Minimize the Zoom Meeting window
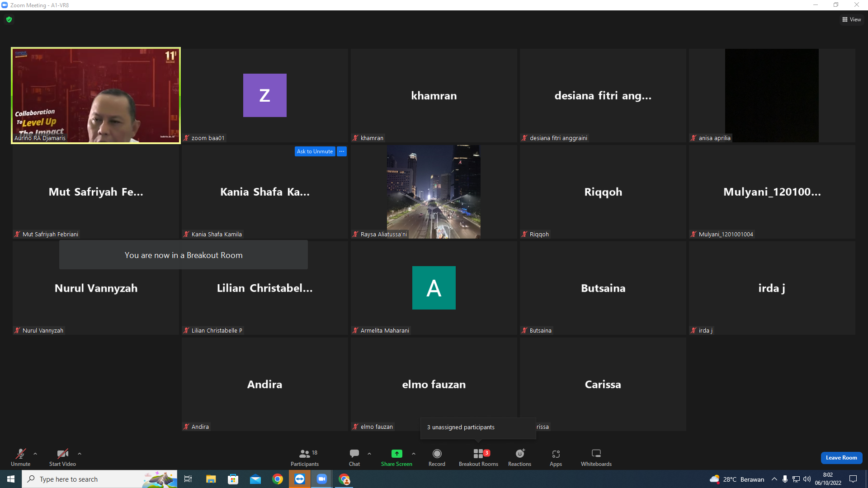 coord(816,5)
